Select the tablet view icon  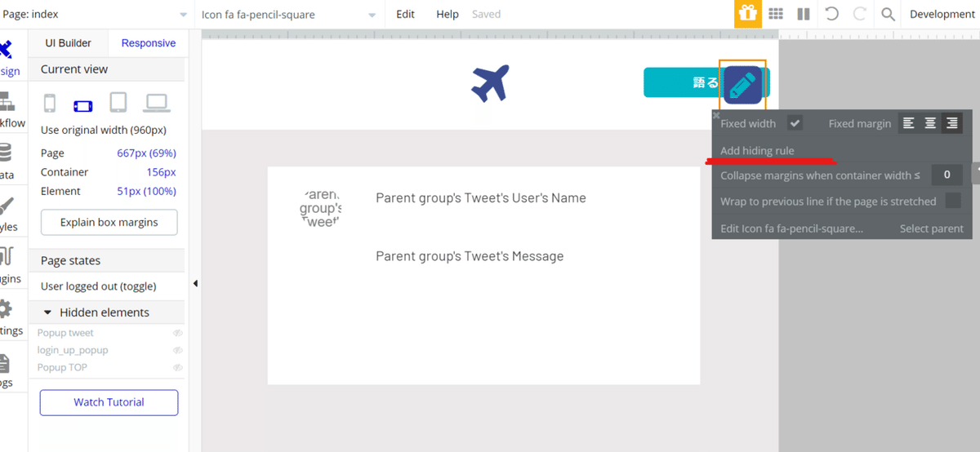[118, 103]
